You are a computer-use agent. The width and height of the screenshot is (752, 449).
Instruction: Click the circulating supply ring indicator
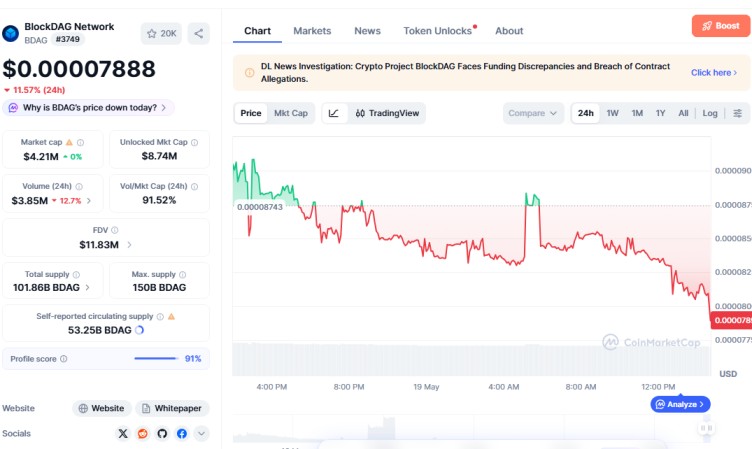140,330
